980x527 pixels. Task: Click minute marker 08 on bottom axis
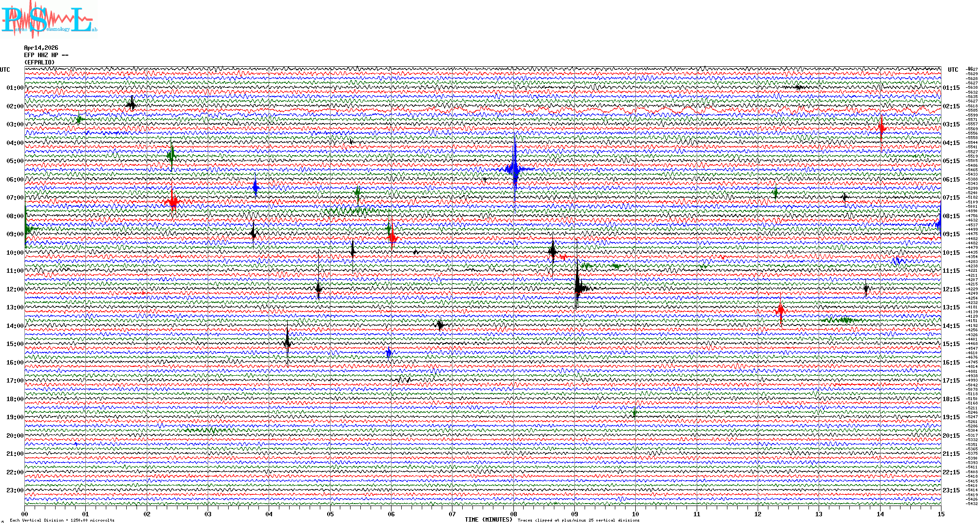point(513,514)
